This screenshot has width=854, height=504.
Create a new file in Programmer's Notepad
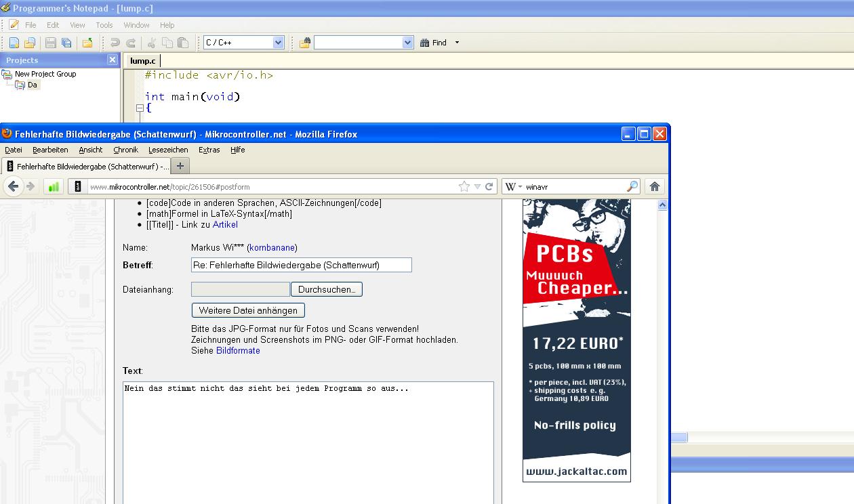(14, 43)
